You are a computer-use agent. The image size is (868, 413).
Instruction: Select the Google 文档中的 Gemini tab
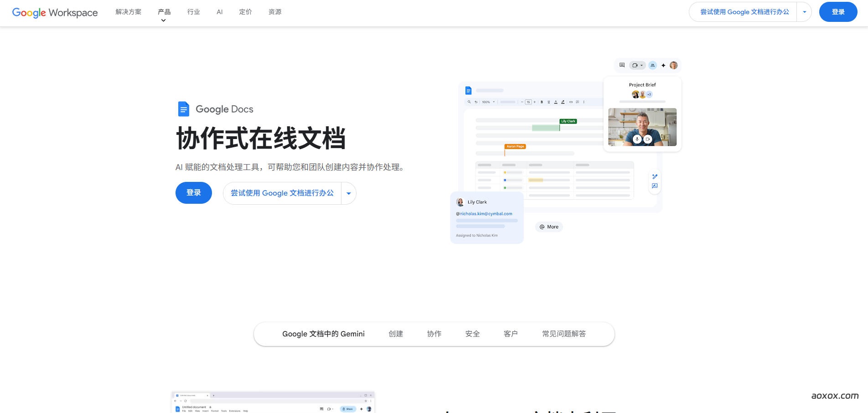[x=323, y=334]
